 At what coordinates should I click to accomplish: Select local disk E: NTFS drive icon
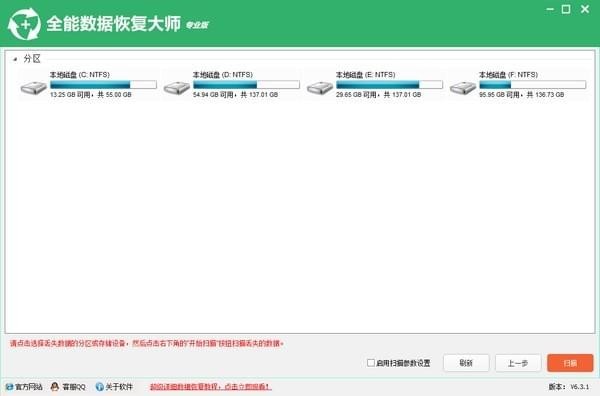point(320,88)
